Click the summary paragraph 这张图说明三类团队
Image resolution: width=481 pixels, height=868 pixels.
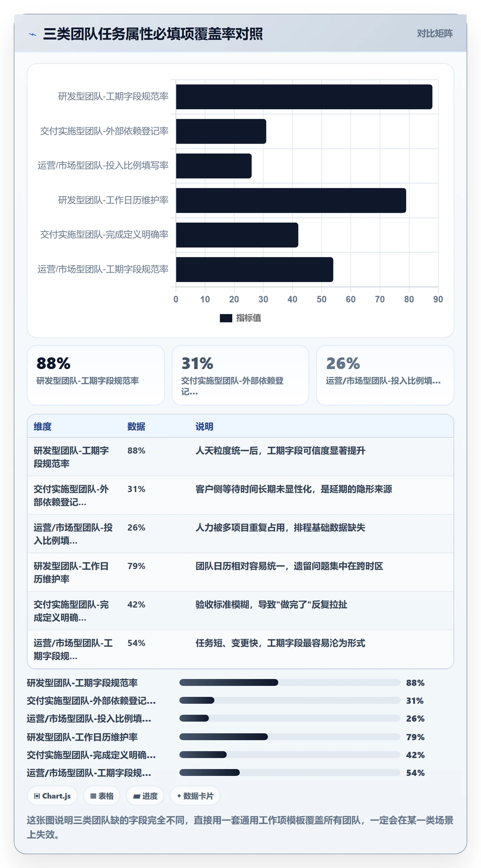tap(240, 827)
